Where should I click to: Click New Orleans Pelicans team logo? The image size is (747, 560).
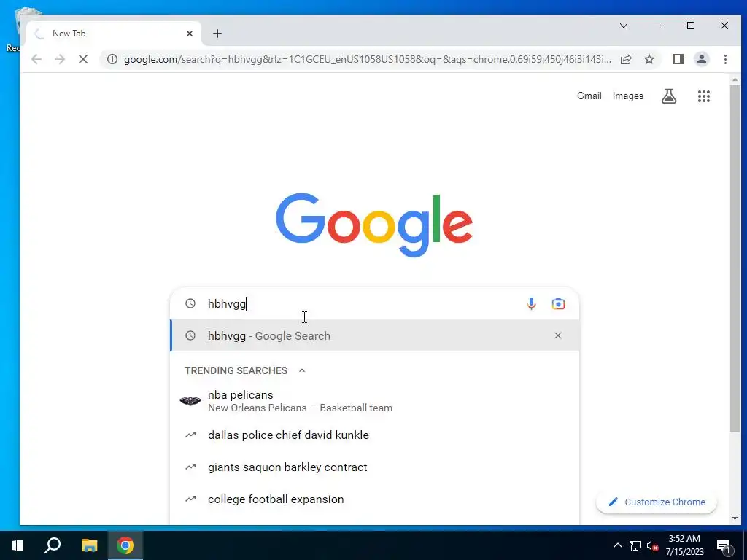point(190,401)
